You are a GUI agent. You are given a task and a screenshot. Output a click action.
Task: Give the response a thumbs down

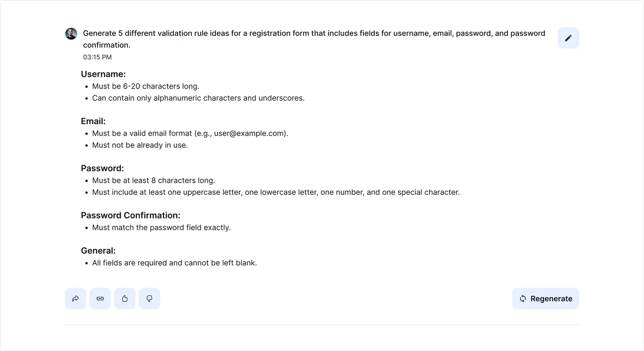coord(149,299)
